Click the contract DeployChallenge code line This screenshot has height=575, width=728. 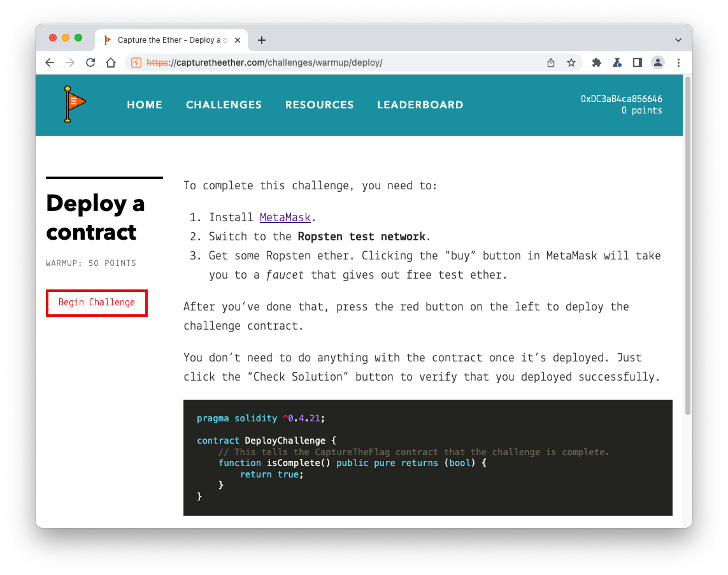[x=266, y=440]
